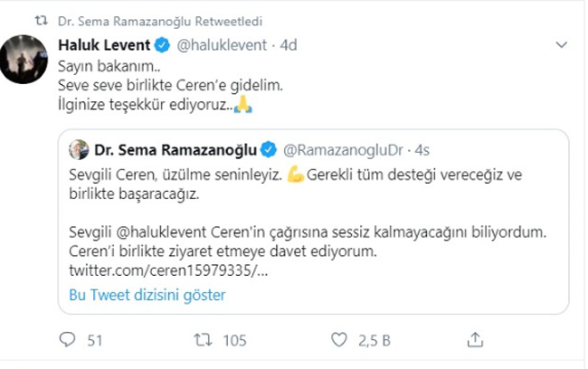Open the 'Bu Tweet dizisini göster' link
This screenshot has width=588, height=369.
[147, 295]
